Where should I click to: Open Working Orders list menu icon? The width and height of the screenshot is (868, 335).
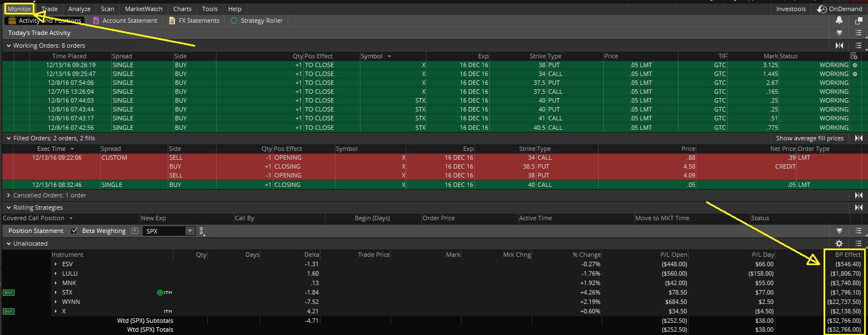(859, 45)
